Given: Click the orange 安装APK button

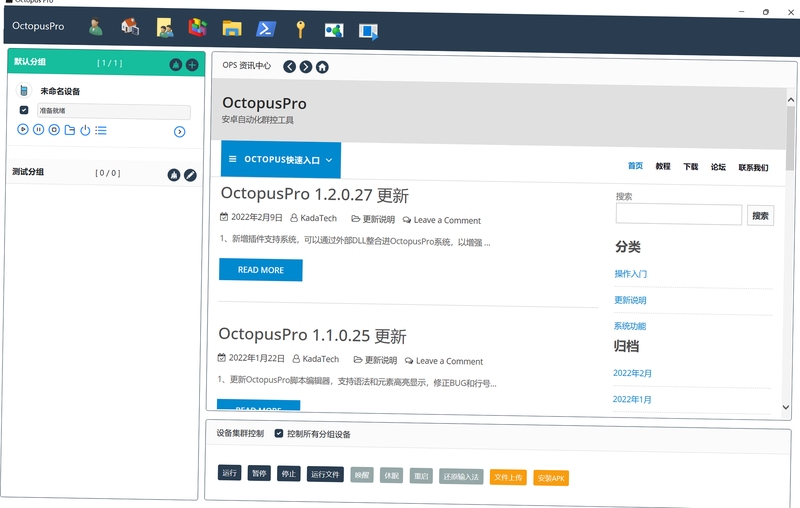Looking at the screenshot, I should click(x=551, y=478).
